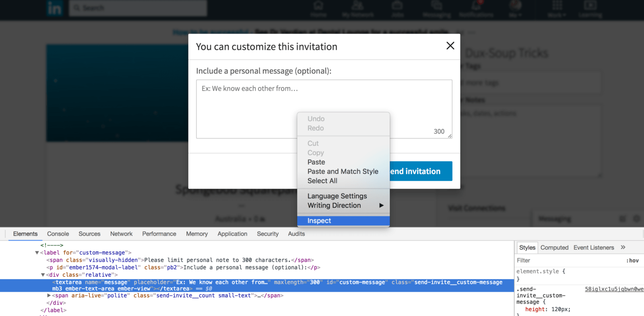Choose Select All in context menu
Viewport: 644px width, 316px height.
(x=322, y=181)
